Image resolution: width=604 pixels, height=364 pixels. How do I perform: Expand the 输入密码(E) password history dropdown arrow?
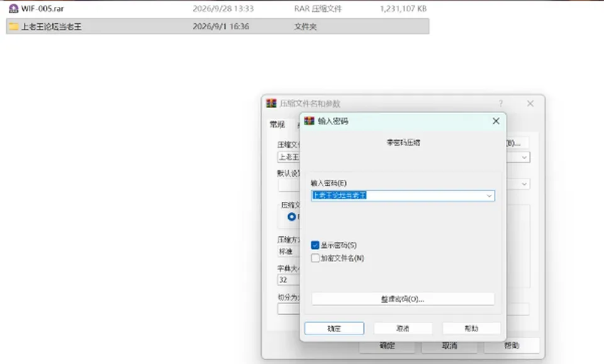pyautogui.click(x=489, y=196)
